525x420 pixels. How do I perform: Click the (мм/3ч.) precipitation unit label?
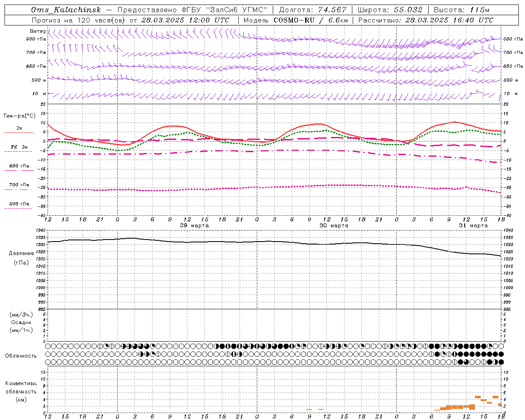tap(21, 315)
